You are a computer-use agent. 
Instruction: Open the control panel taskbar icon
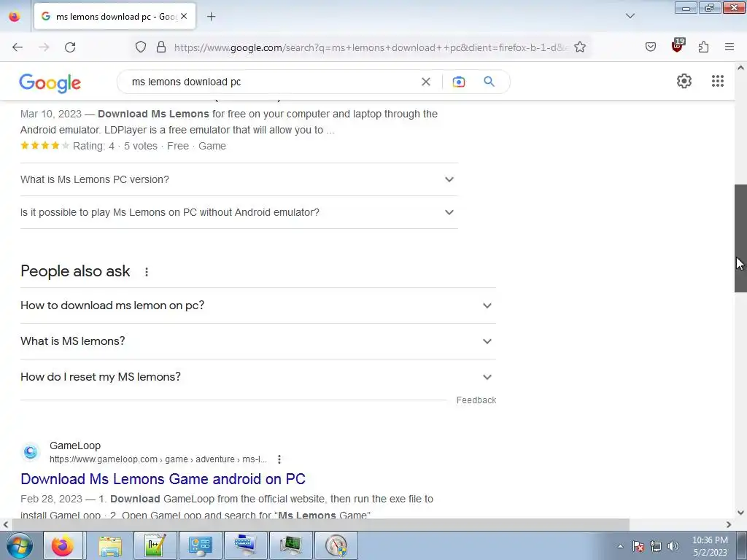coord(200,545)
